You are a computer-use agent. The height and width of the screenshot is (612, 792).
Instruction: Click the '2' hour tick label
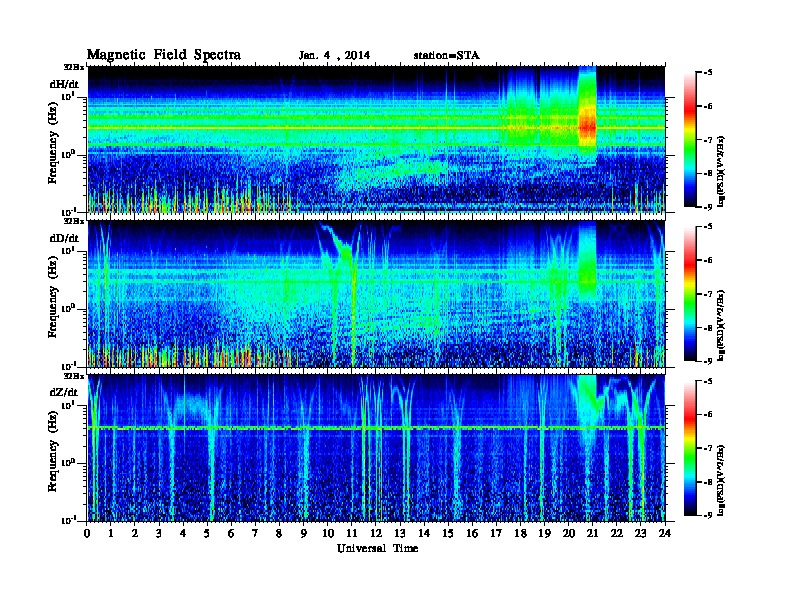click(x=135, y=534)
